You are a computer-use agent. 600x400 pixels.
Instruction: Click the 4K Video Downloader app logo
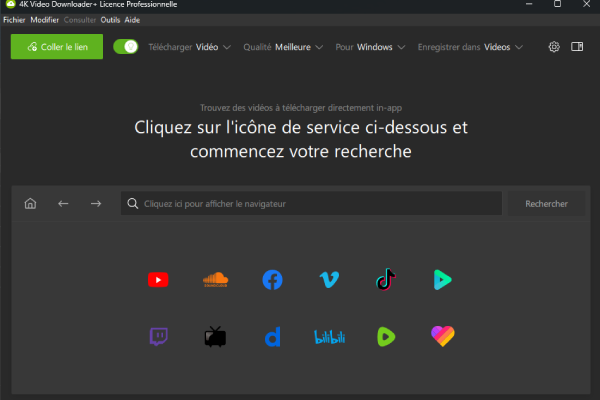(10, 4)
